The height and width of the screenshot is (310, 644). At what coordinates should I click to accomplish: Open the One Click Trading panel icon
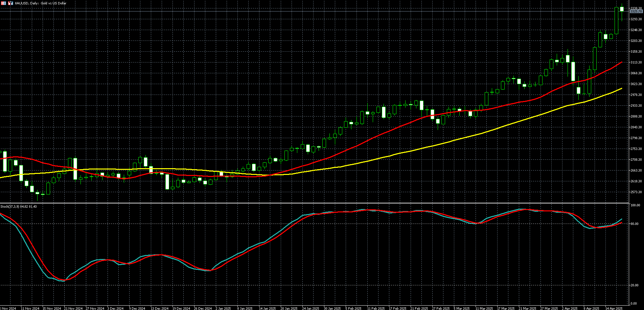tap(4, 3)
